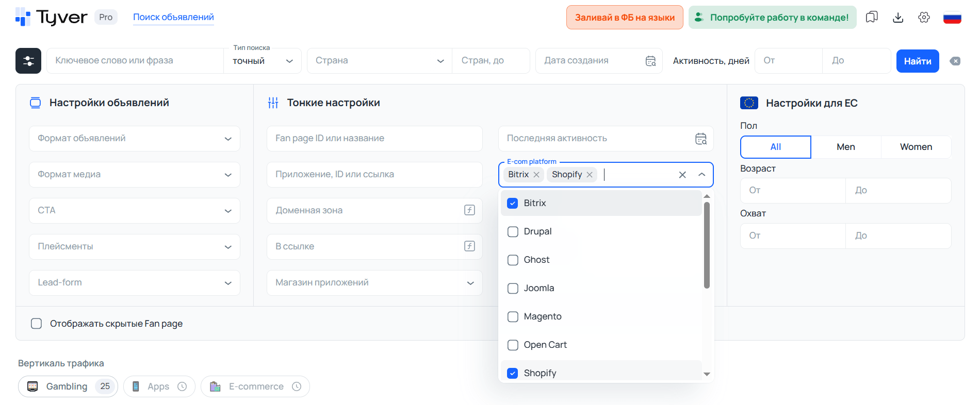Viewport: 980px width, 405px height.
Task: Open the bookmarks icon in header
Action: pyautogui.click(x=872, y=17)
